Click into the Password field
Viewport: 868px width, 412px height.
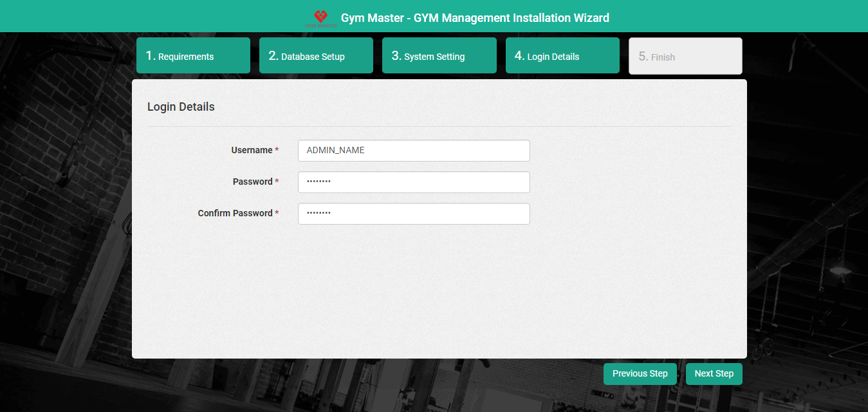pos(414,182)
